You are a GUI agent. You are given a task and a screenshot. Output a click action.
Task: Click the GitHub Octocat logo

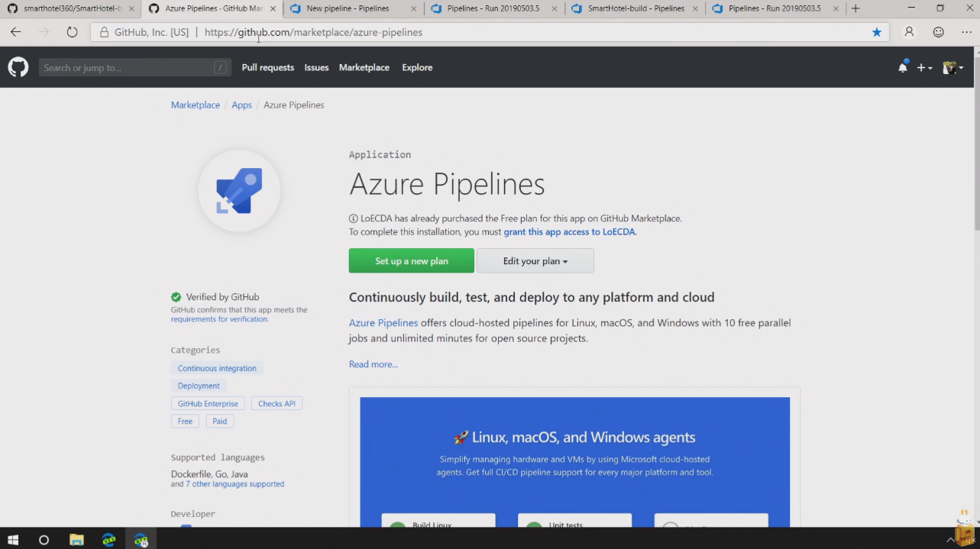tap(18, 67)
